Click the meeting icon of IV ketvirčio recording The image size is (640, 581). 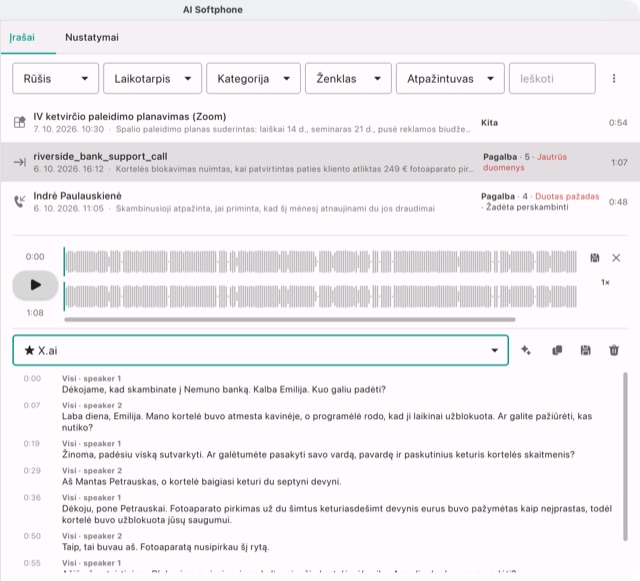point(20,122)
